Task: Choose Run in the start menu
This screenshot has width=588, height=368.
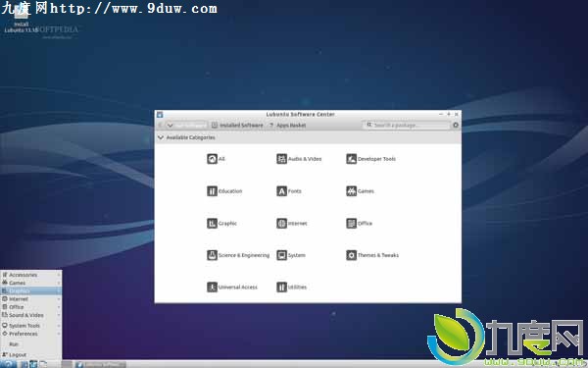Action: click(x=31, y=344)
